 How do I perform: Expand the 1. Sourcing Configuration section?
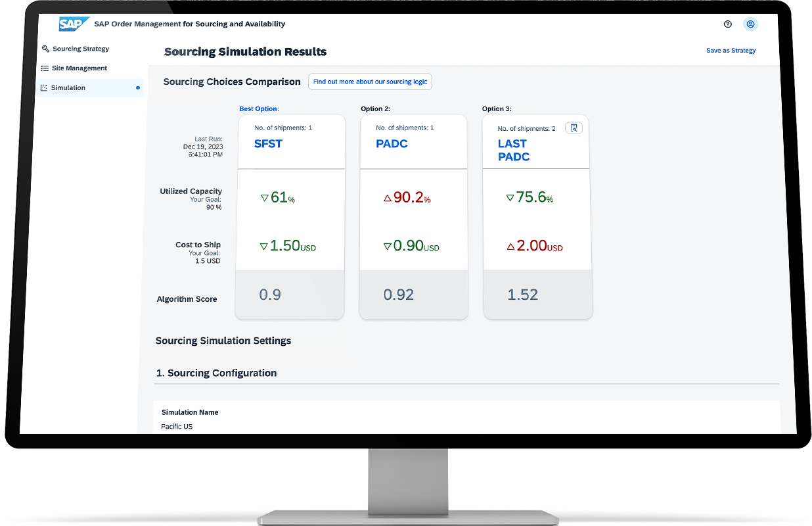tap(215, 373)
